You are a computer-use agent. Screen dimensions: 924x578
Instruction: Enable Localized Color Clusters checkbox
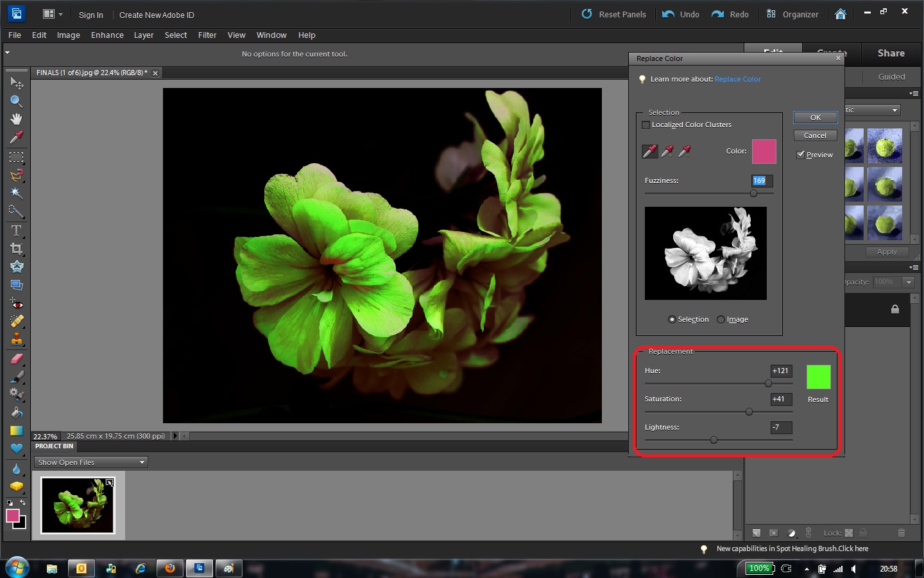646,125
